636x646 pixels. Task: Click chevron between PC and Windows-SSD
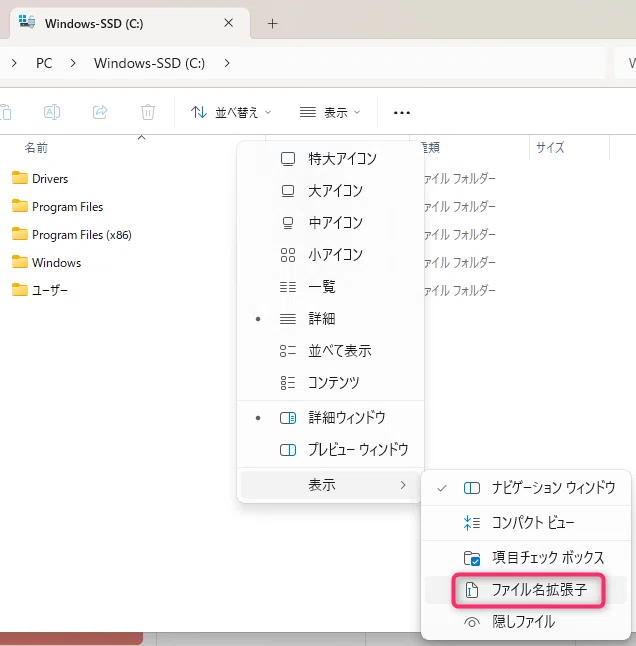(73, 63)
